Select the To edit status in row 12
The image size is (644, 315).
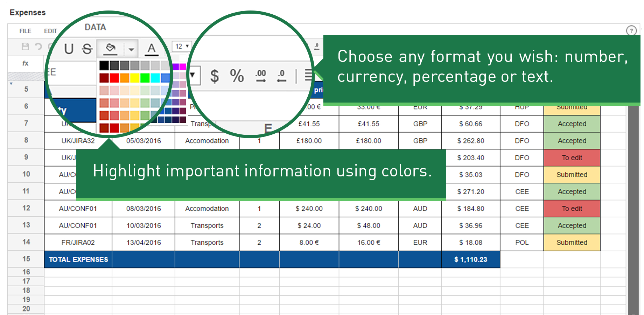pos(572,209)
